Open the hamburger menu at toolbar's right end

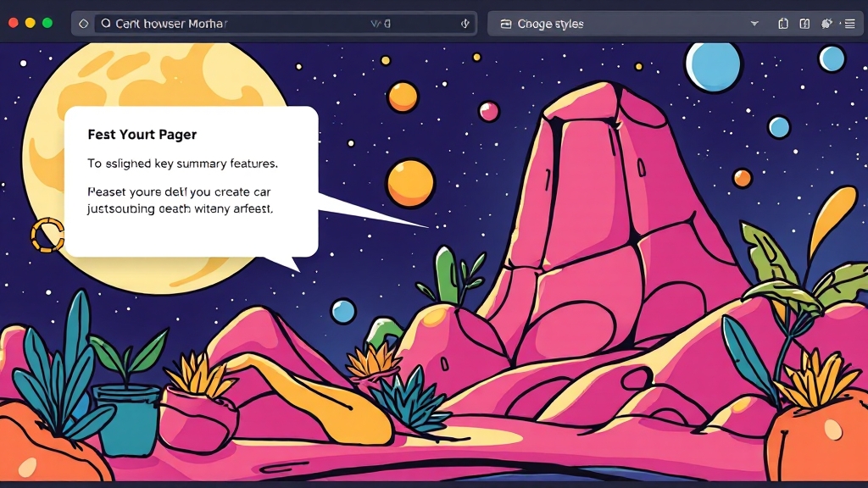pyautogui.click(x=849, y=24)
